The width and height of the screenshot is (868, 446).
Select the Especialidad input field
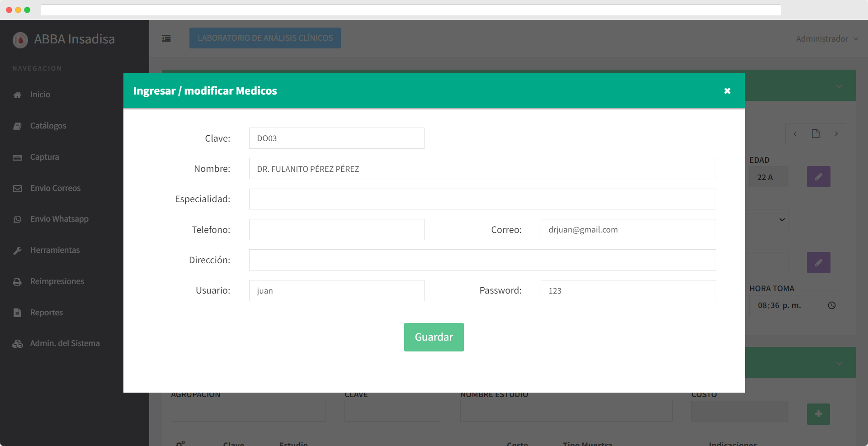point(482,199)
